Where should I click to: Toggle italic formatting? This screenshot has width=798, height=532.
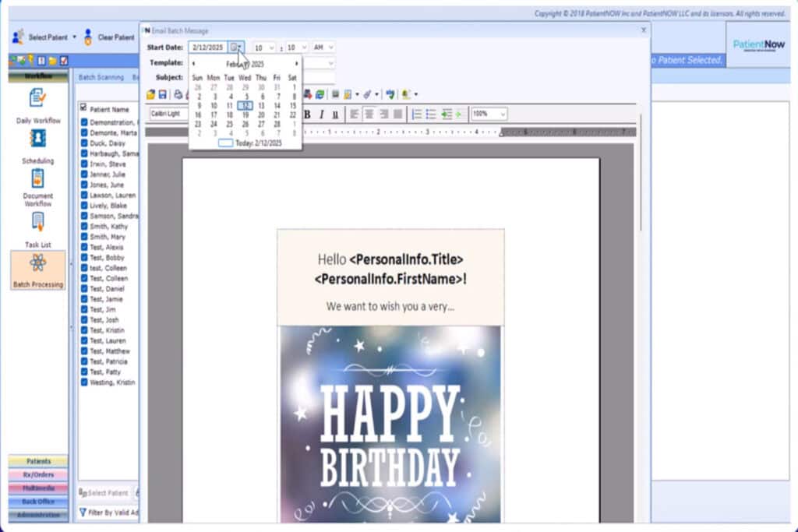click(x=321, y=114)
